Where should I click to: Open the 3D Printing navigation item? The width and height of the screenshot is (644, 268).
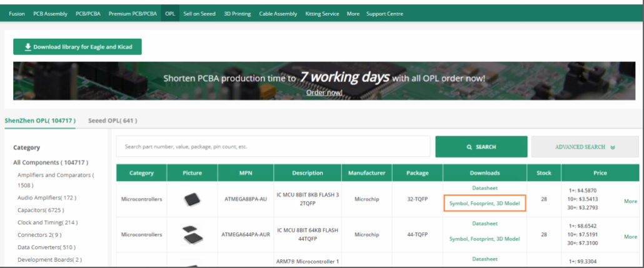(237, 14)
